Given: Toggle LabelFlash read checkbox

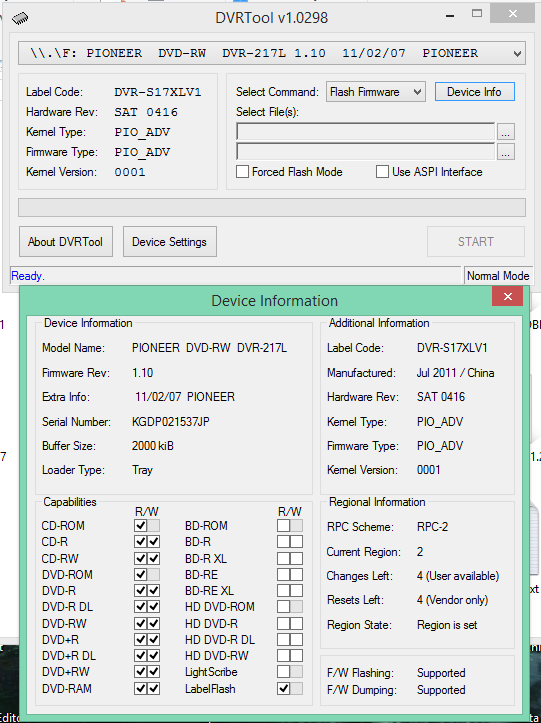Looking at the screenshot, I should (284, 689).
